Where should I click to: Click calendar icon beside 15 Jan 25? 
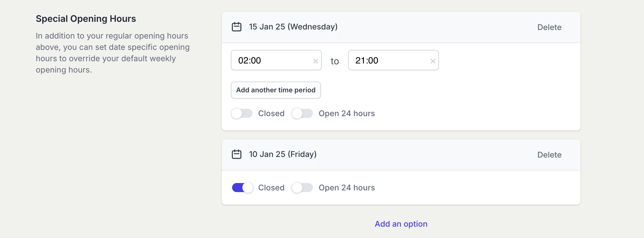tap(237, 27)
